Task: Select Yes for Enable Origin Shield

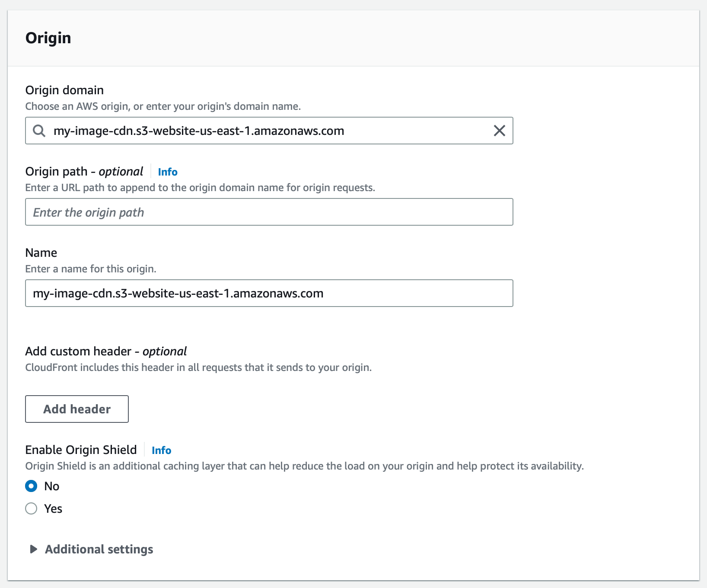Action: [x=31, y=508]
